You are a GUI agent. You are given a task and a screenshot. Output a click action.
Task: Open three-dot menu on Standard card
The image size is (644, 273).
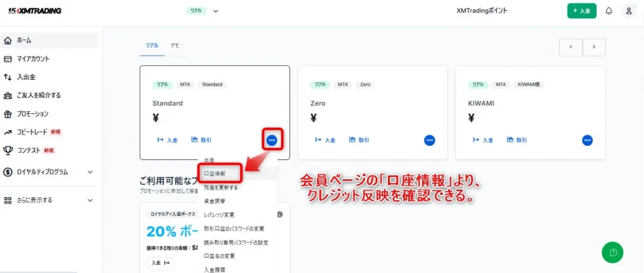pos(272,140)
